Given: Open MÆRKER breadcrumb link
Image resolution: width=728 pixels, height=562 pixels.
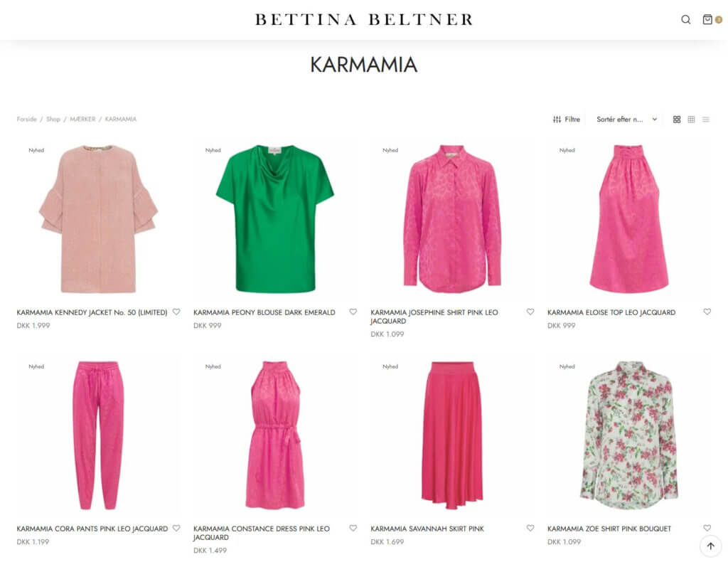Looking at the screenshot, I should click(x=82, y=120).
